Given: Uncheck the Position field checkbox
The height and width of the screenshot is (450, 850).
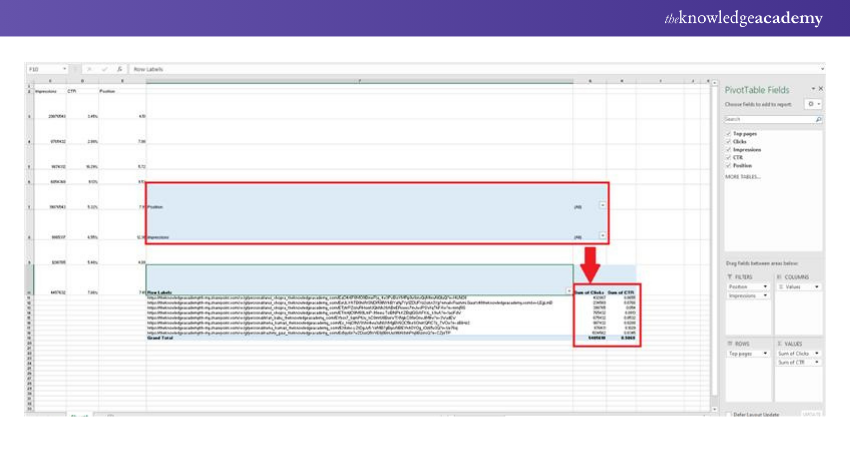Looking at the screenshot, I should click(727, 165).
